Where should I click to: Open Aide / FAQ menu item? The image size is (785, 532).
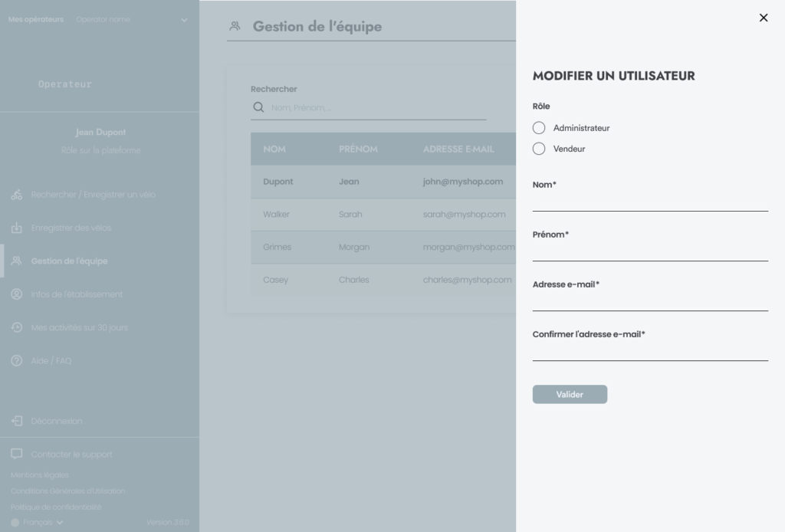(x=51, y=361)
